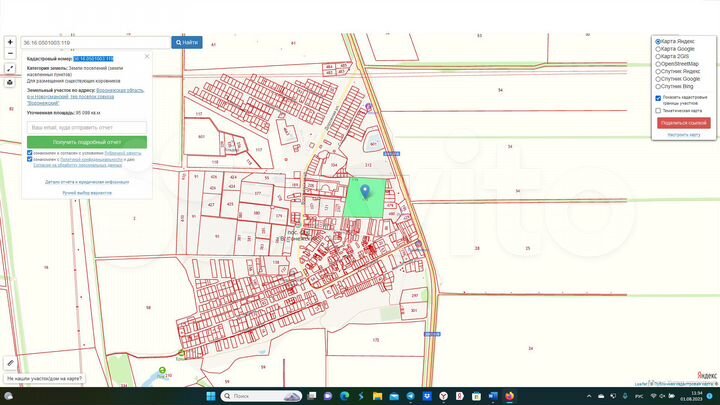Viewport: 720px width, 405px height.
Task: Switch to OpenStreetMap base layer
Action: [x=658, y=63]
